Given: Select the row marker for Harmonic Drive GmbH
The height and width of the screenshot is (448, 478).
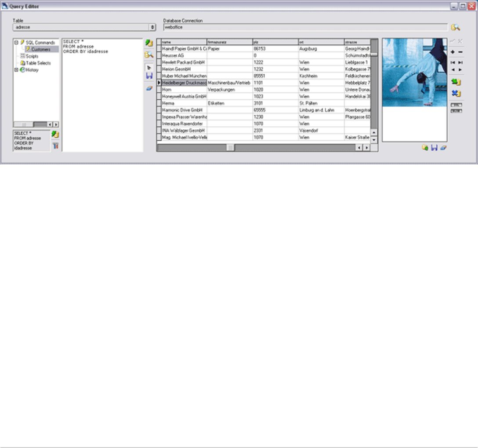Looking at the screenshot, I should [x=159, y=110].
